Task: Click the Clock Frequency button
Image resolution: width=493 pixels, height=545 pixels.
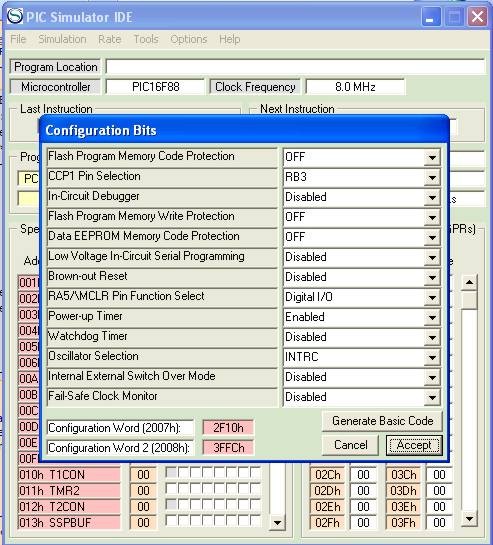Action: [255, 87]
